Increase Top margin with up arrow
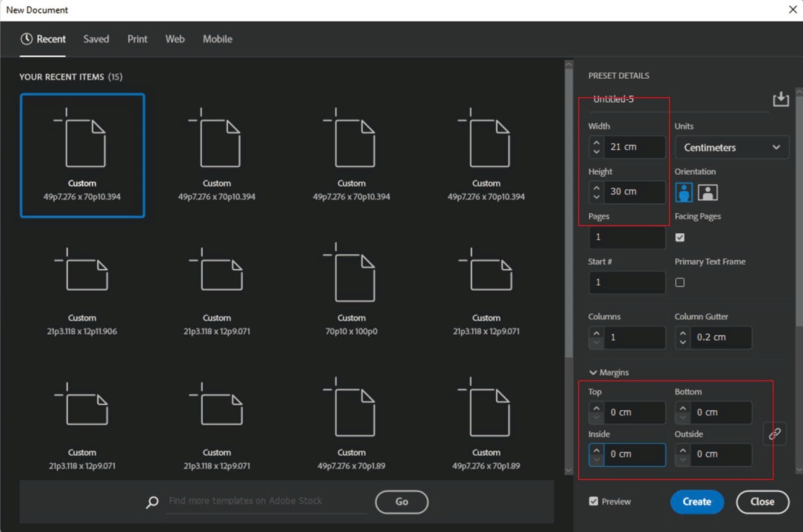Viewport: 803px width, 532px height. tap(596, 408)
